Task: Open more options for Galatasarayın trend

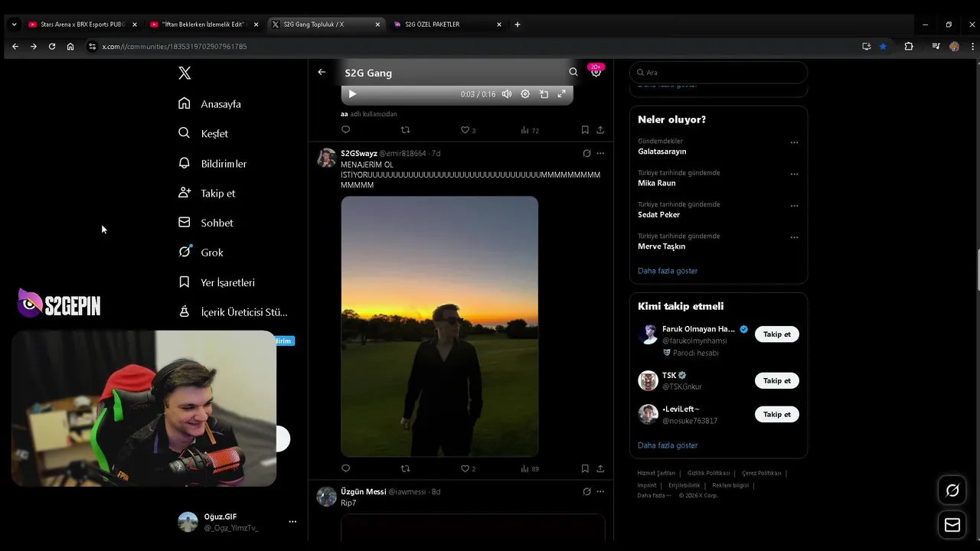Action: pos(794,142)
